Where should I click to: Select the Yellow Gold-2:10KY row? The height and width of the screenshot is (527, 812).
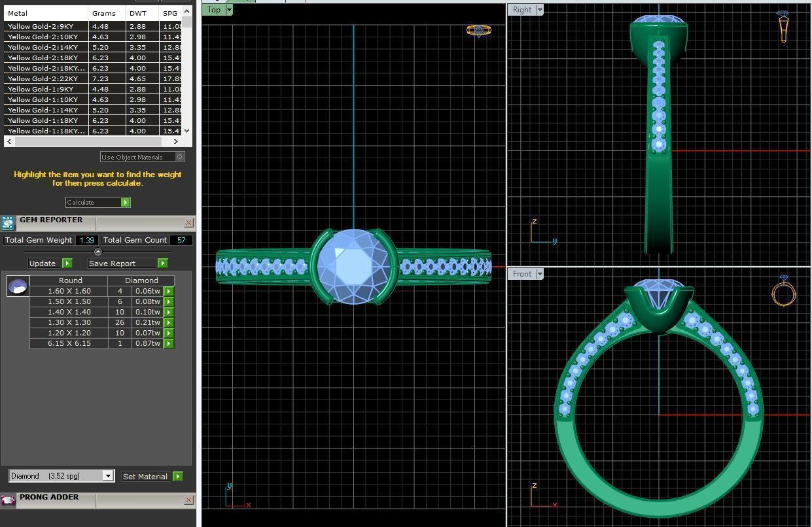click(93, 37)
